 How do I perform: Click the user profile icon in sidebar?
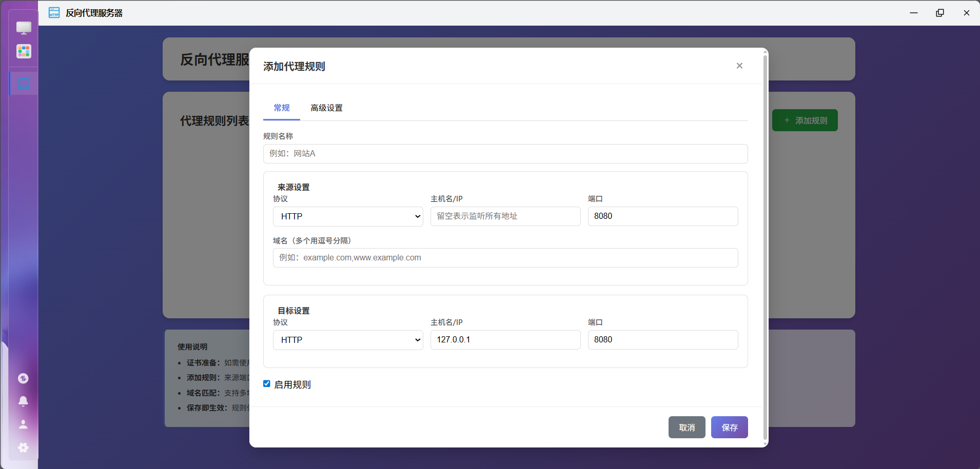click(23, 424)
